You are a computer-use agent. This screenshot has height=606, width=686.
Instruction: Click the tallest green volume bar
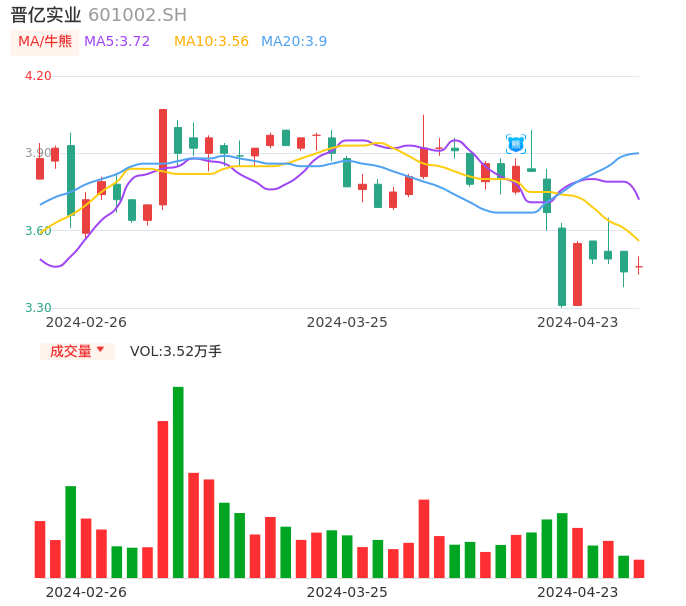(178, 482)
